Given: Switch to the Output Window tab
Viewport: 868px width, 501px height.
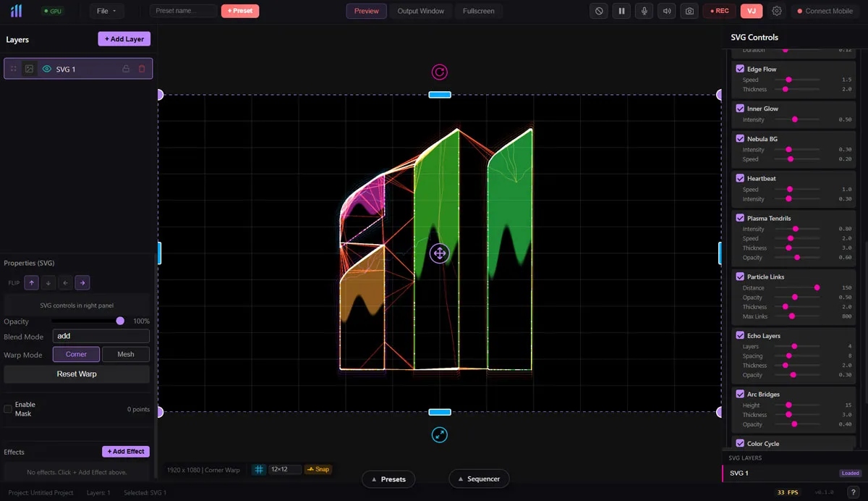Looking at the screenshot, I should [x=421, y=11].
